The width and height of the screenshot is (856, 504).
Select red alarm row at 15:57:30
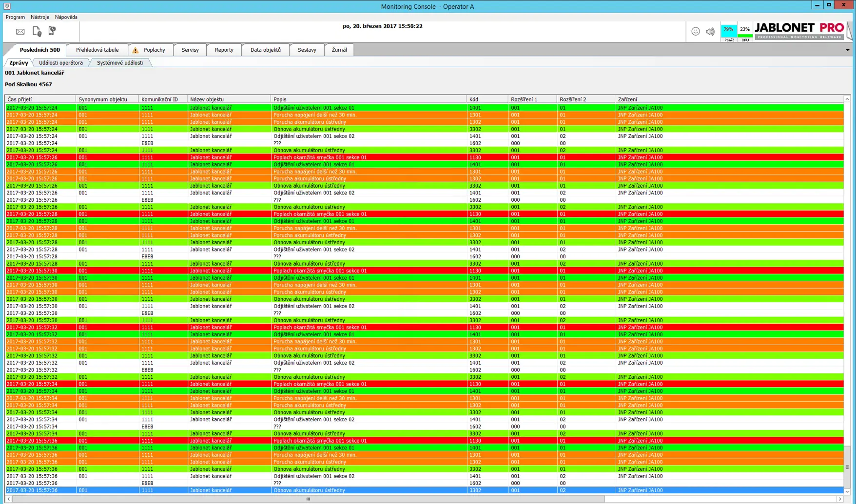pos(424,271)
